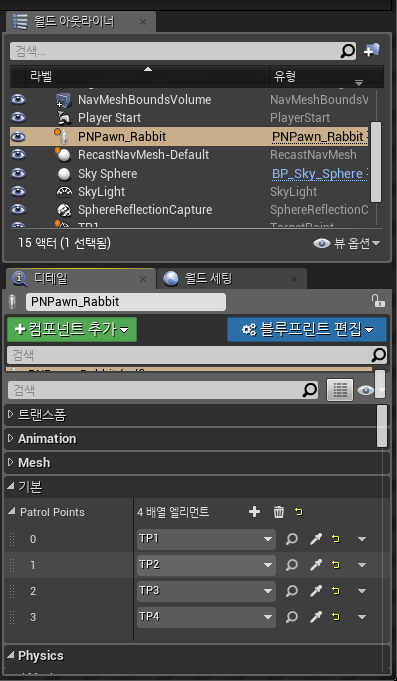Image resolution: width=397 pixels, height=681 pixels.
Task: Click SkyLight actor icon
Action: [64, 192]
